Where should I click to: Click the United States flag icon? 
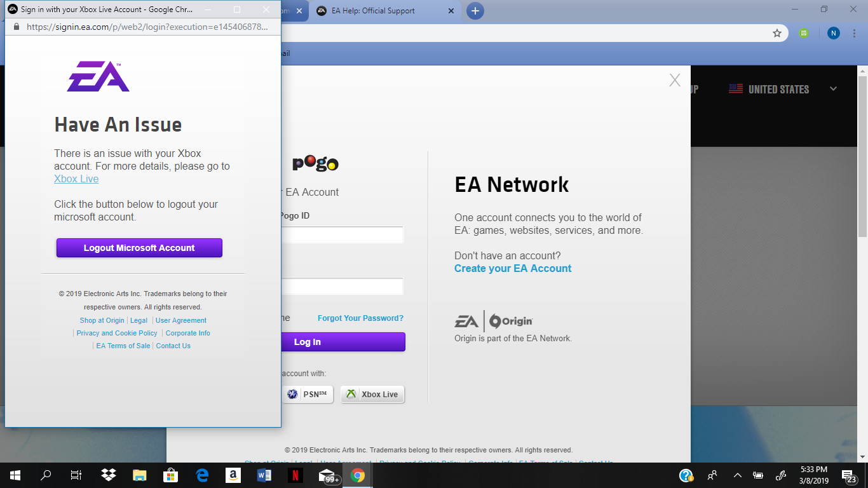tap(736, 89)
